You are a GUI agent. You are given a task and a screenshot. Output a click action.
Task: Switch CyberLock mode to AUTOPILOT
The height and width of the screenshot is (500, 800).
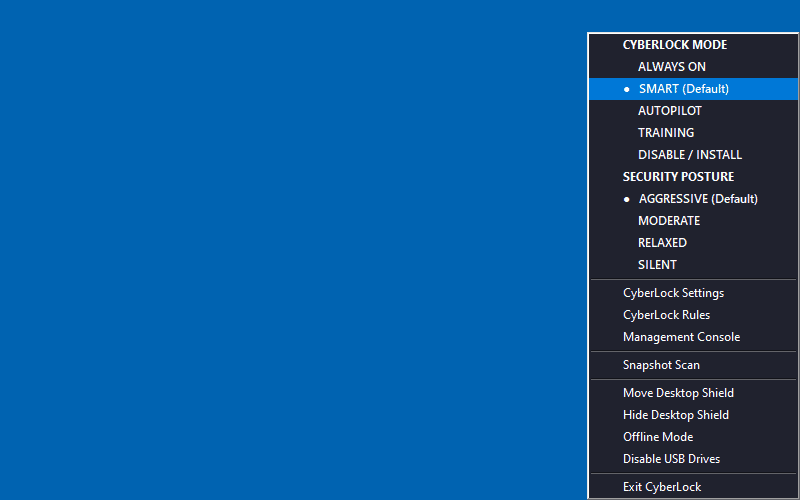click(x=670, y=111)
